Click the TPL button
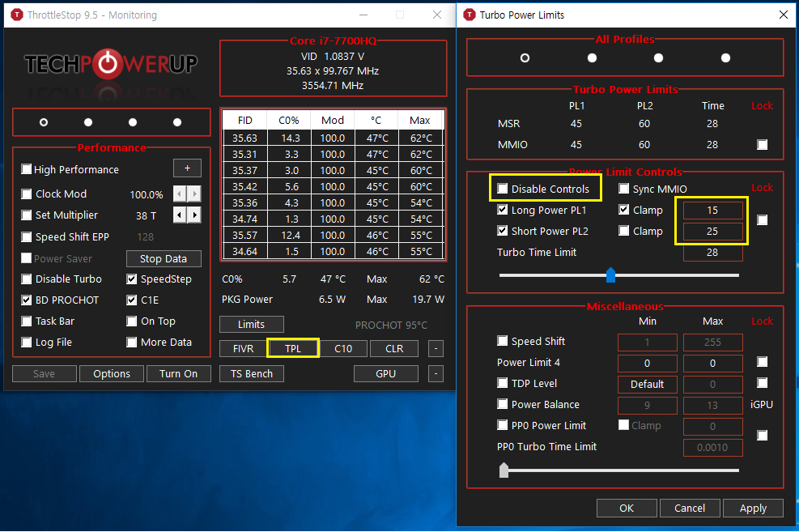 (x=293, y=348)
